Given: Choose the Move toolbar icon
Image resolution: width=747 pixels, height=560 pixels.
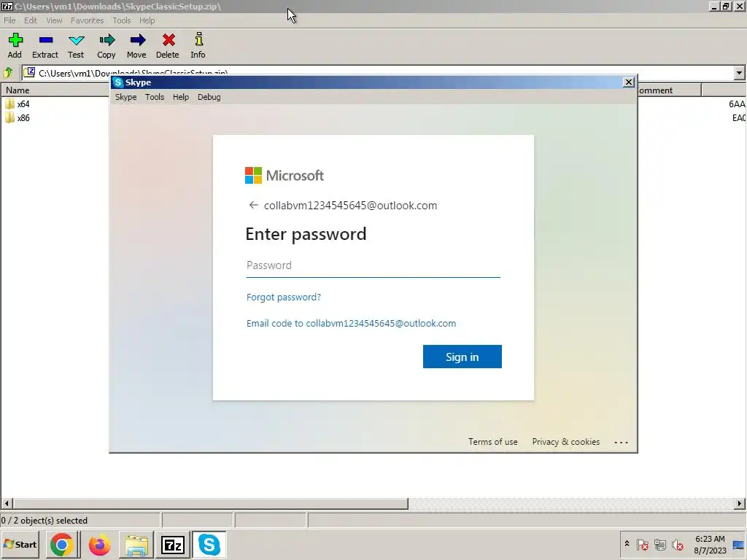Looking at the screenshot, I should [136, 45].
